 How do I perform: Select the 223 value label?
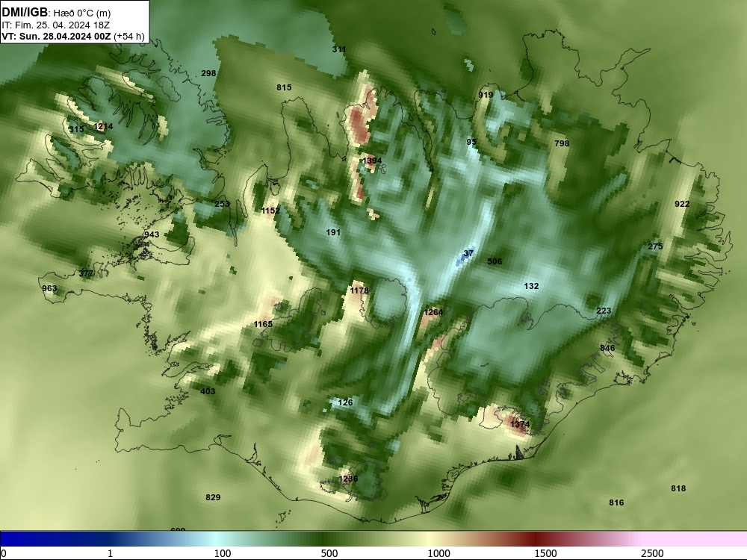pyautogui.click(x=604, y=311)
